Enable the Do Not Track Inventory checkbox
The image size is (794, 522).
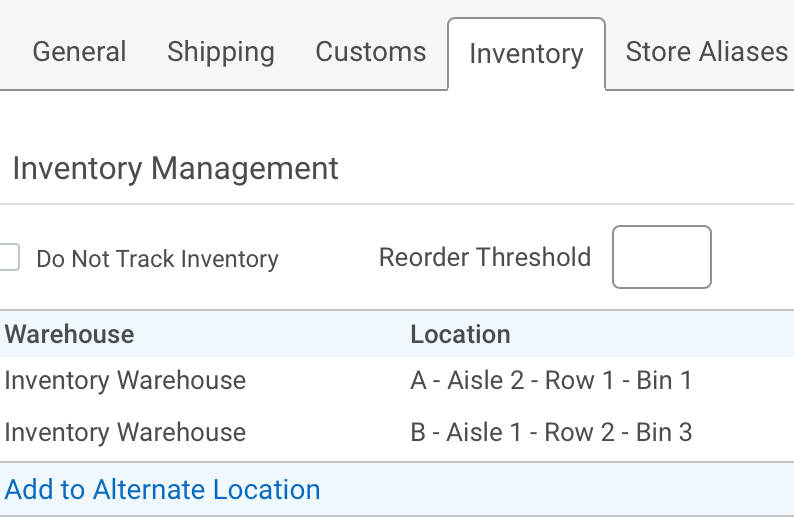click(9, 258)
